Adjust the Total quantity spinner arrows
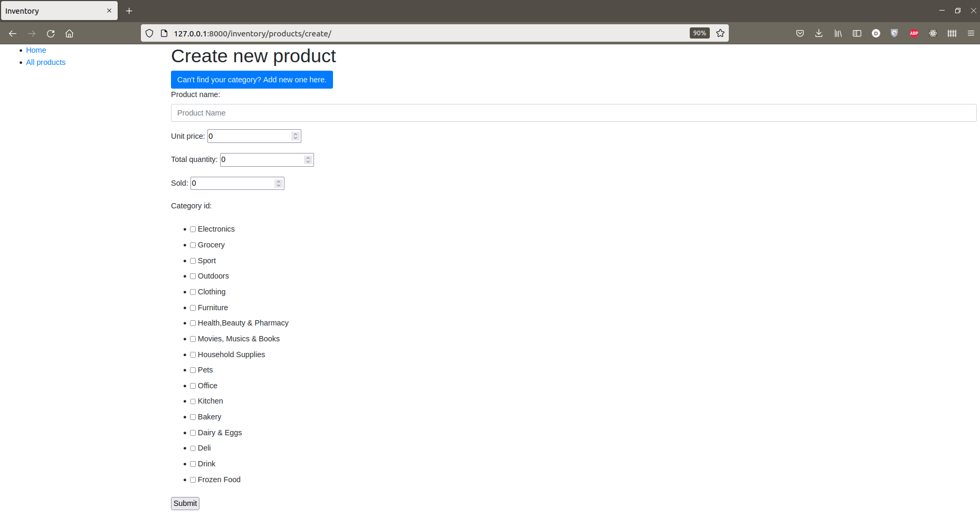This screenshot has width=980, height=517. tap(308, 159)
